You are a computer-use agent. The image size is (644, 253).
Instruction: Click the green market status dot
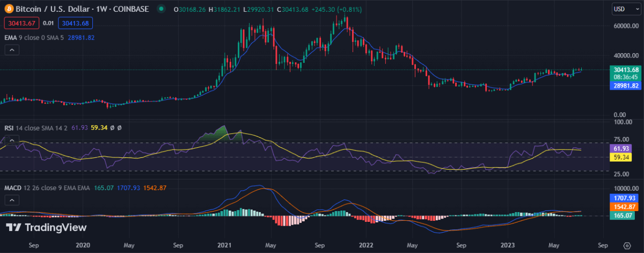(x=160, y=9)
